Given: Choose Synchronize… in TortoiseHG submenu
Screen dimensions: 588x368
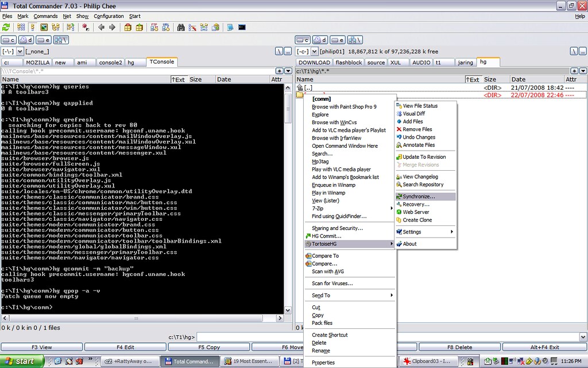Looking at the screenshot, I should [x=425, y=197].
